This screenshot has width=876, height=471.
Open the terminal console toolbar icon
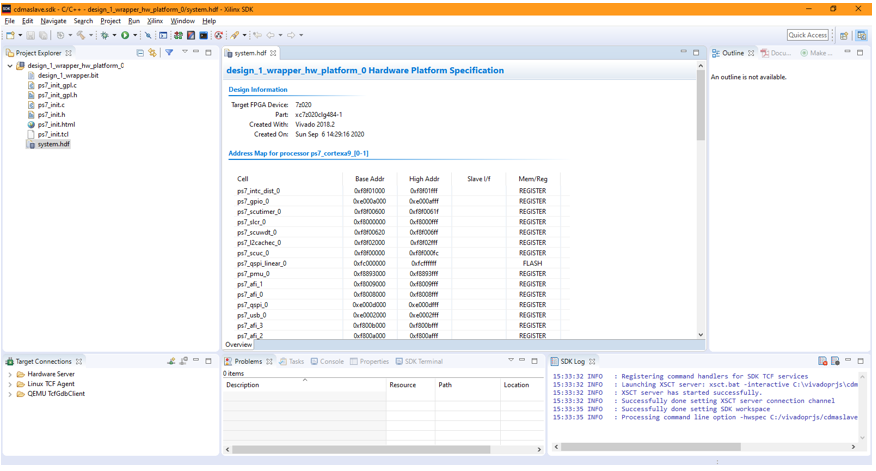pos(163,35)
